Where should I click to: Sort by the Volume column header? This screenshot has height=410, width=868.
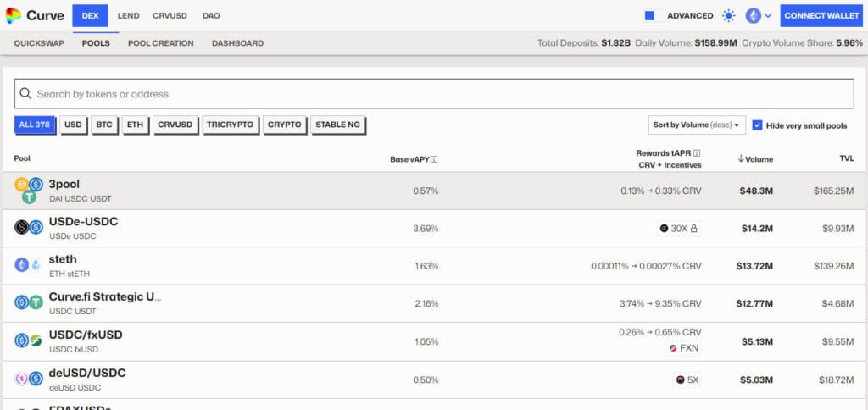[x=755, y=159]
